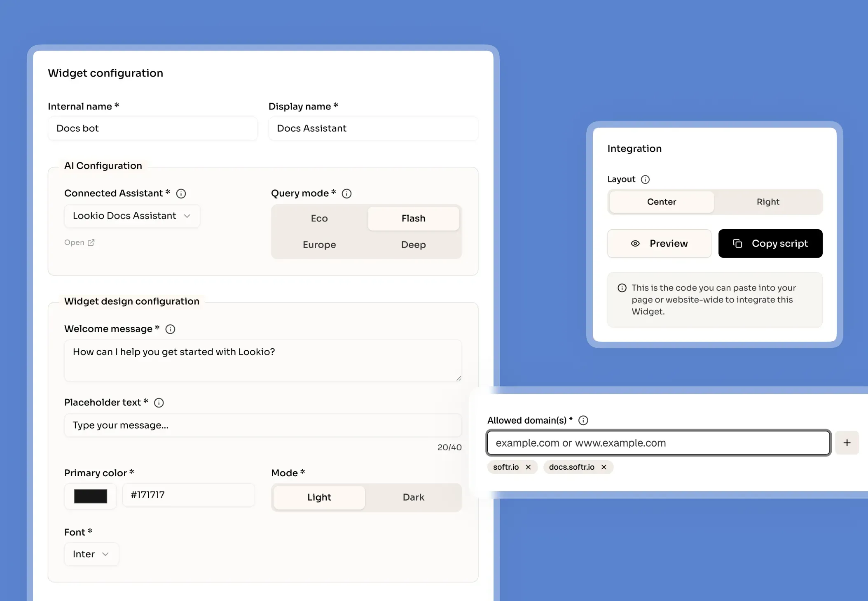Click the Welcome message text area
Viewport: 868px width, 601px height.
click(263, 361)
